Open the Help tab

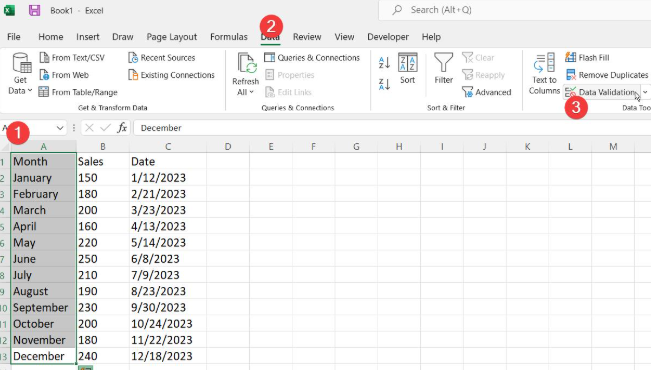tap(431, 37)
